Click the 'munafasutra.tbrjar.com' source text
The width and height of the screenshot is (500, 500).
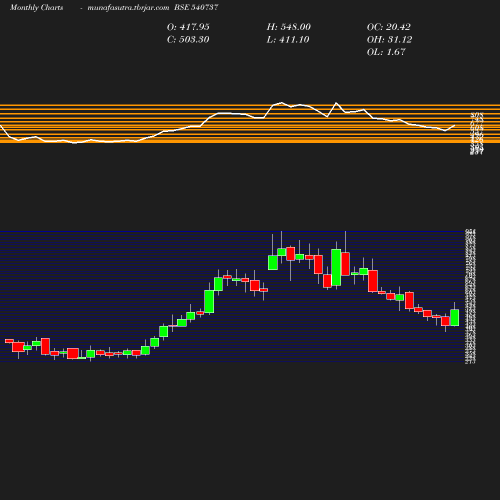pos(128,8)
